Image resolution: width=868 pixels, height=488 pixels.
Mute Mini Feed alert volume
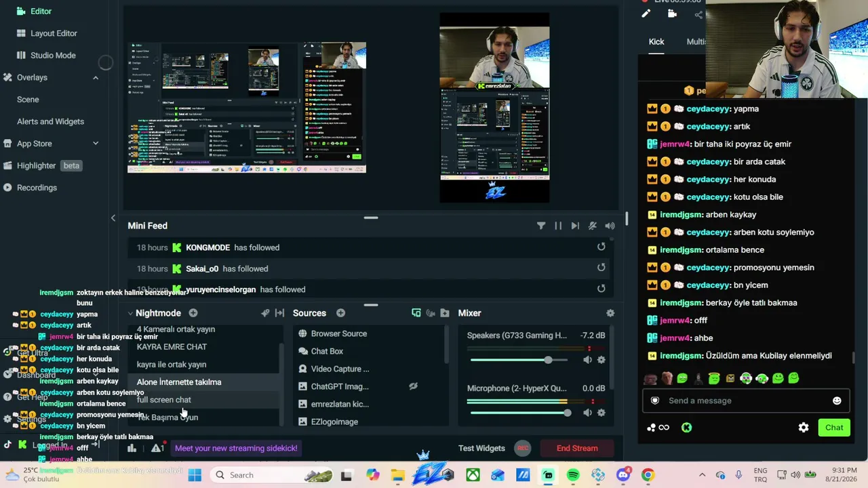click(x=610, y=226)
